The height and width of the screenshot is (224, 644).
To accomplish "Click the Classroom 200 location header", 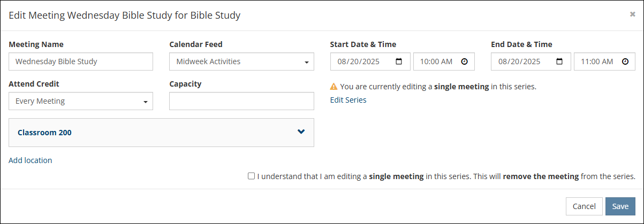I will [x=45, y=133].
